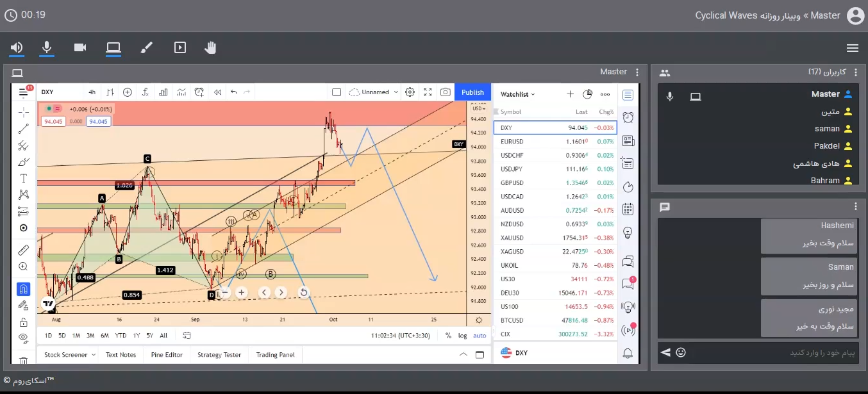
Task: Open the emoji picker in chat
Action: (681, 352)
